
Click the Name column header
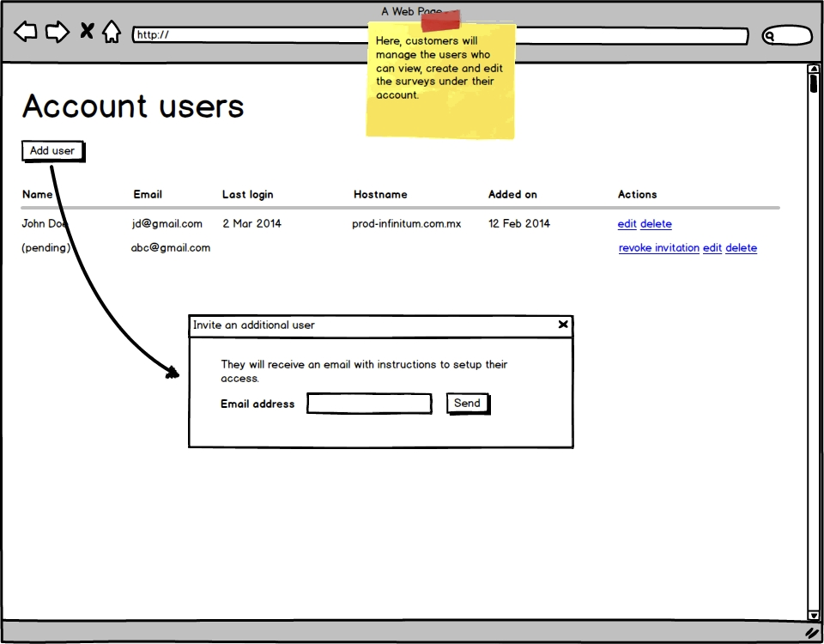[37, 195]
